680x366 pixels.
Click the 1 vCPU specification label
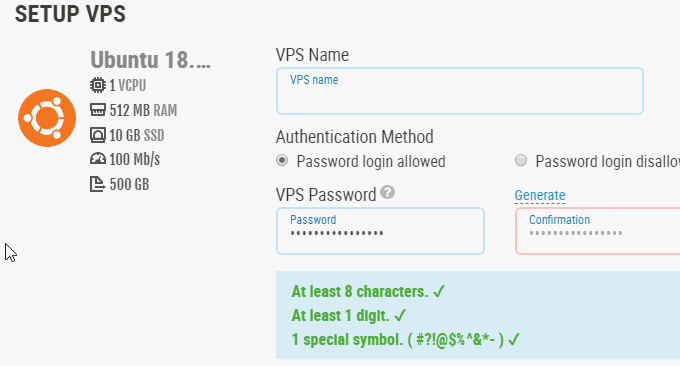[128, 85]
